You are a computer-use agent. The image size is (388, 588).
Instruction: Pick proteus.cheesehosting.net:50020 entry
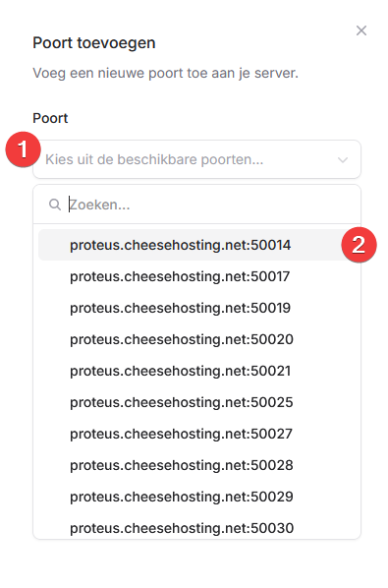(x=197, y=340)
